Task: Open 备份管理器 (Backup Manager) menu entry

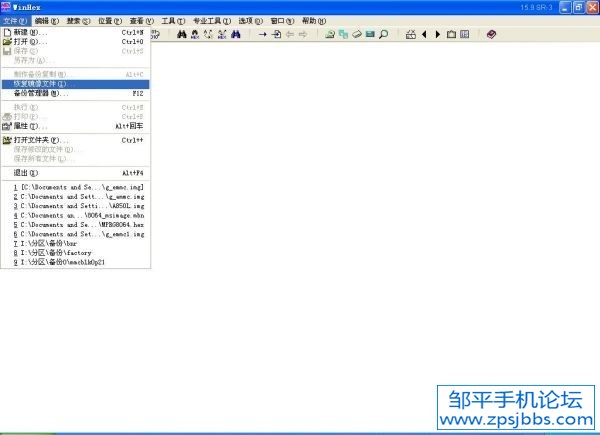Action: pyautogui.click(x=42, y=93)
